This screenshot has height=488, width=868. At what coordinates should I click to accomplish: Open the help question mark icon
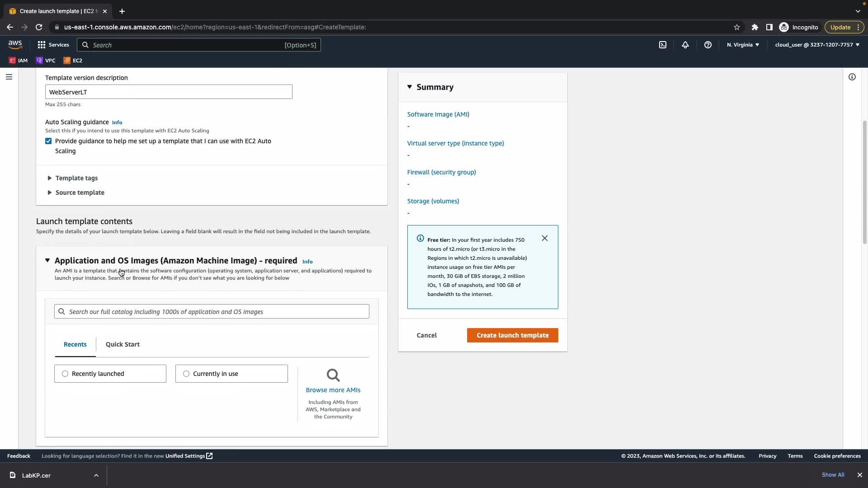(x=708, y=45)
